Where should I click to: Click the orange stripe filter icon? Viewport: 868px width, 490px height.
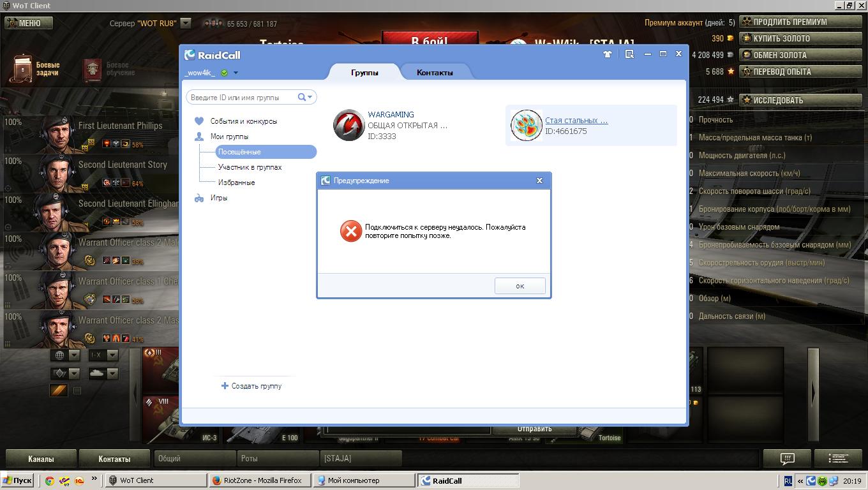tap(59, 390)
